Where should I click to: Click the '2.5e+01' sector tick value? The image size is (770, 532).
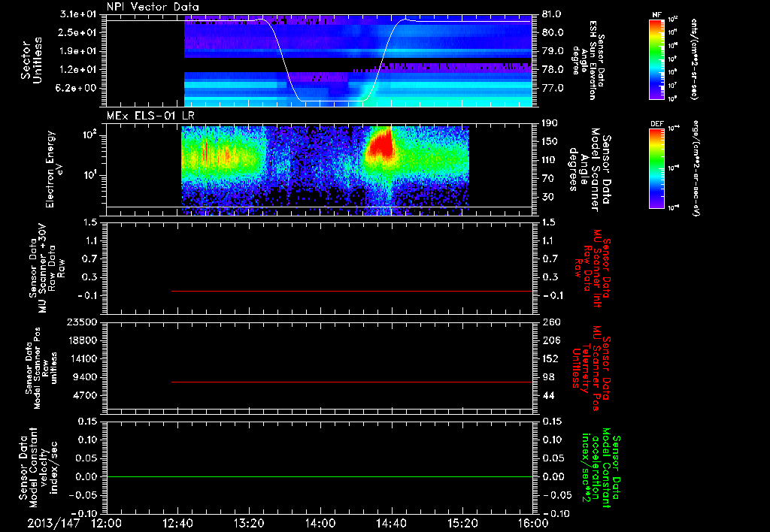pos(78,32)
